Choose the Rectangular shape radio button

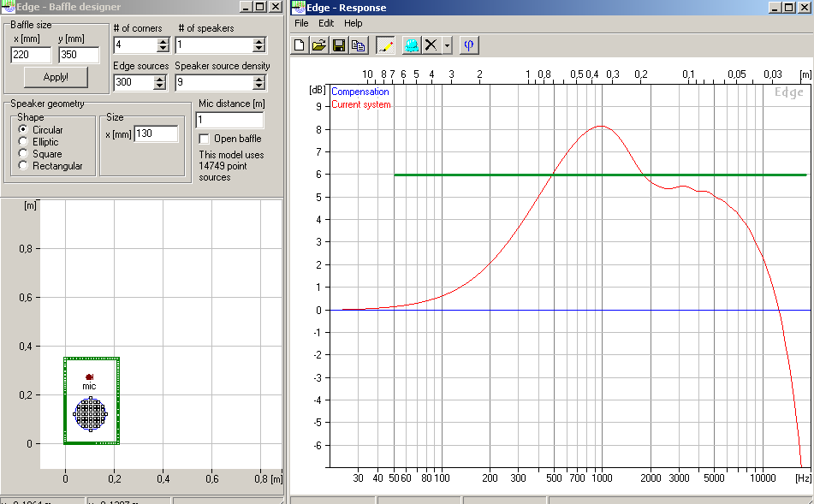[x=24, y=166]
